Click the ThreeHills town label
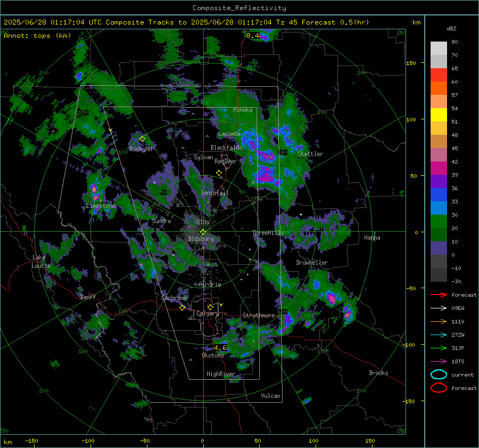The image size is (479, 448). pyautogui.click(x=268, y=233)
